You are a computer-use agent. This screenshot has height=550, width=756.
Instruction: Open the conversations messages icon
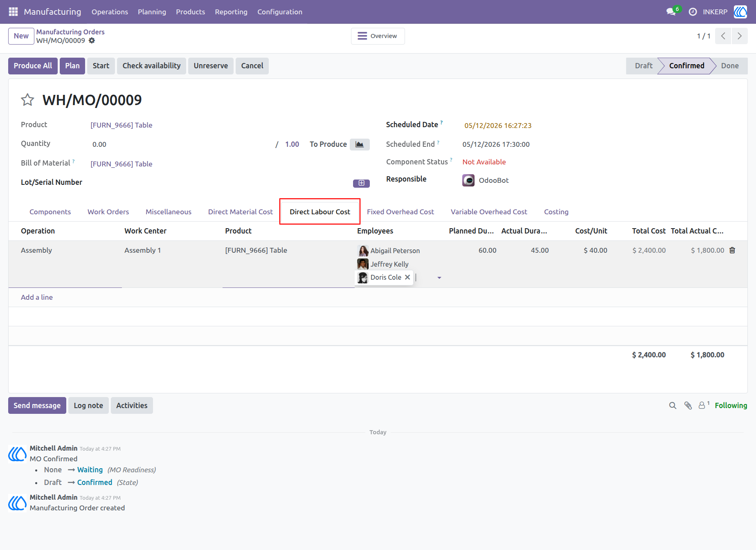(x=671, y=12)
